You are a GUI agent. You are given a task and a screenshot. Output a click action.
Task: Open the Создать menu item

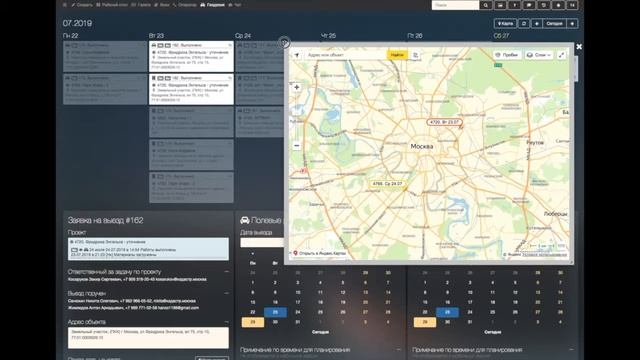(x=82, y=5)
